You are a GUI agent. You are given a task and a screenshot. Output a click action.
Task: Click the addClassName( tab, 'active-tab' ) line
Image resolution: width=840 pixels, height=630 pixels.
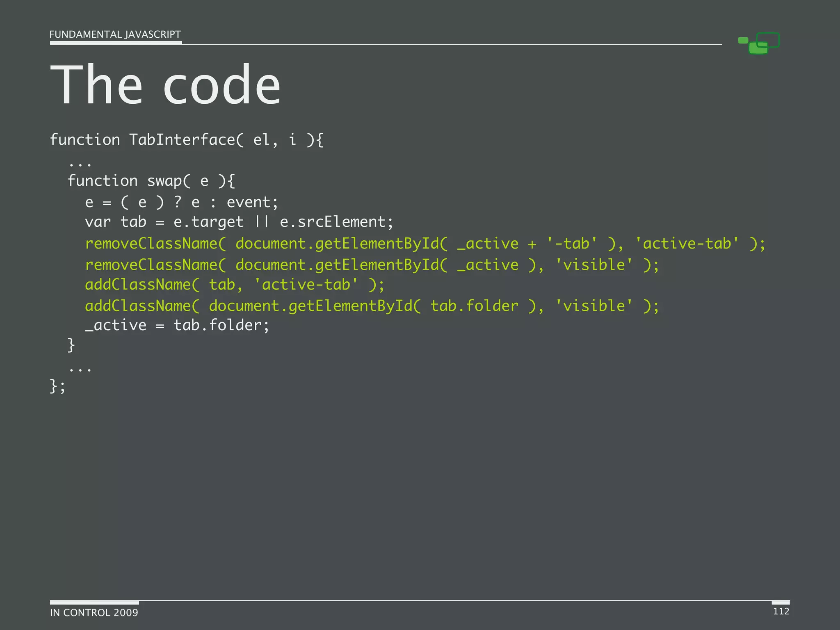[x=235, y=285]
